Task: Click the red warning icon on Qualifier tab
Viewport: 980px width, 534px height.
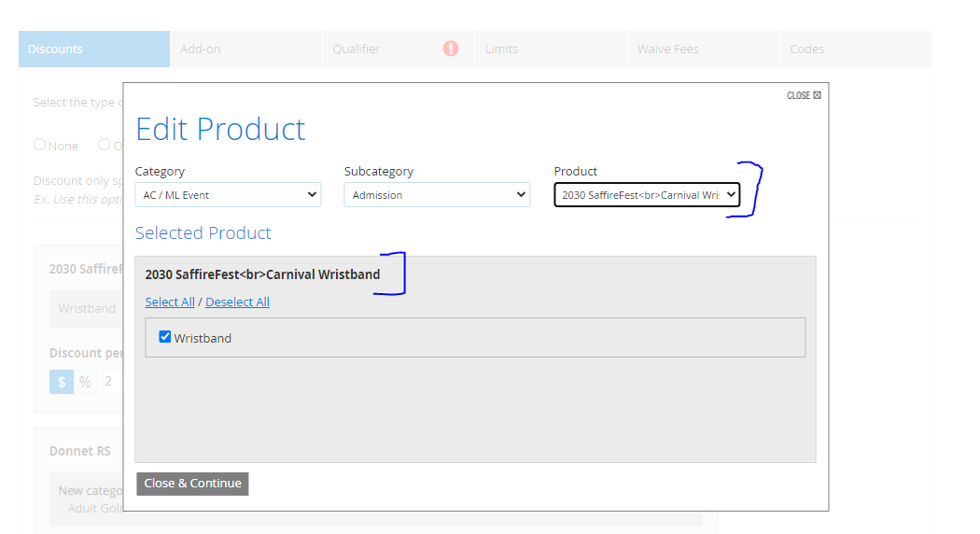Action: [x=451, y=49]
